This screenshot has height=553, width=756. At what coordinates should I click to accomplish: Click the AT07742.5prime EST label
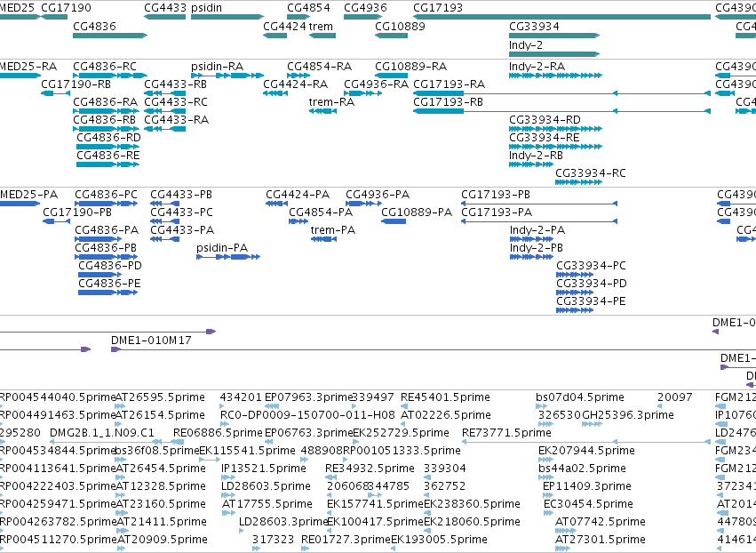(601, 522)
